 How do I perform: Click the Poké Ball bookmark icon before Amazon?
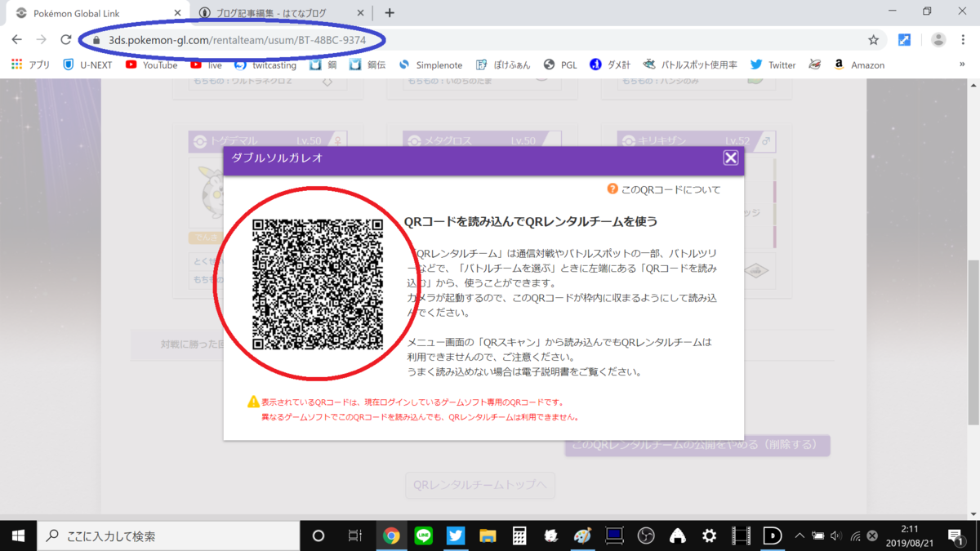pos(814,64)
